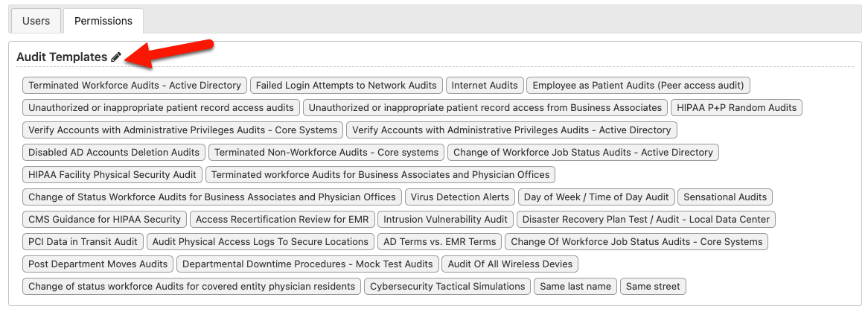The height and width of the screenshot is (312, 868).
Task: Select the Sensational Audits tag
Action: [x=725, y=197]
